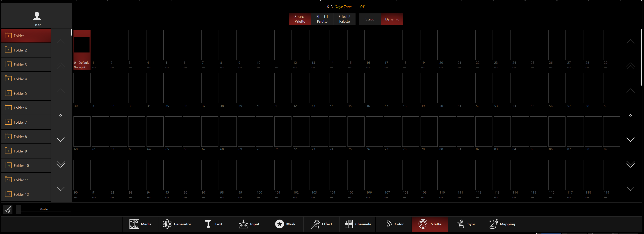Adjust the Master slider
The height and width of the screenshot is (234, 644).
pos(44,209)
